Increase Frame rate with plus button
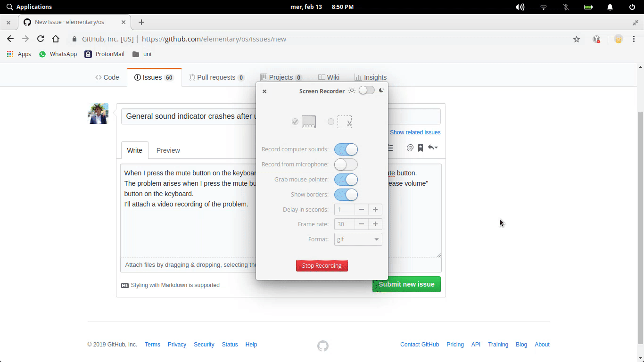Screen dimensions: 644x362 (x=375, y=224)
